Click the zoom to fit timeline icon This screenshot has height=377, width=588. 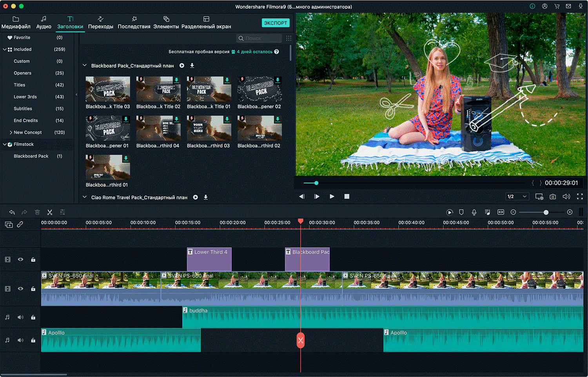tap(501, 212)
